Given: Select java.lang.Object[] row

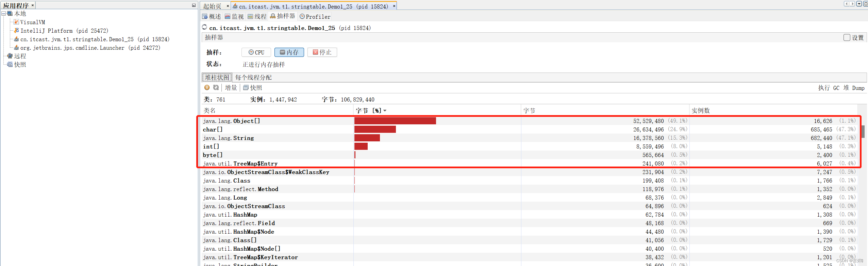Looking at the screenshot, I should pos(529,121).
